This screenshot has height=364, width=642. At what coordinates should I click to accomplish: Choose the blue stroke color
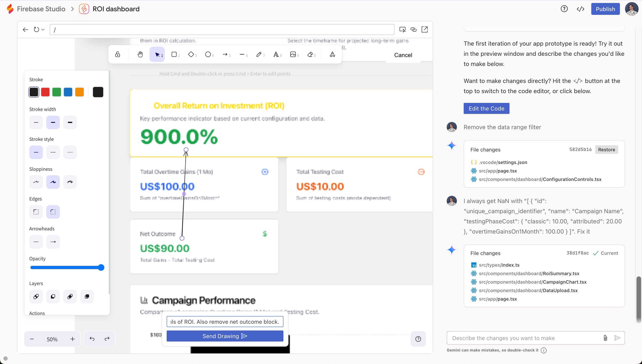point(68,92)
